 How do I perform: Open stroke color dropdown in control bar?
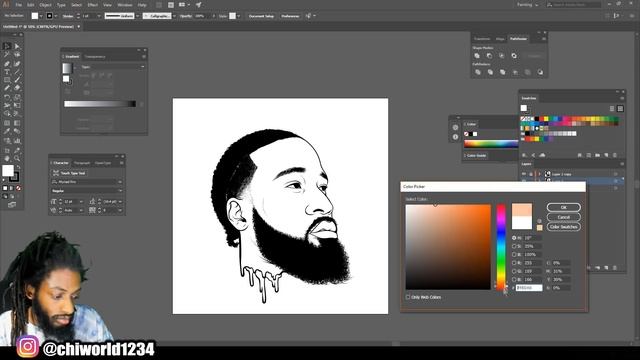pos(56,16)
